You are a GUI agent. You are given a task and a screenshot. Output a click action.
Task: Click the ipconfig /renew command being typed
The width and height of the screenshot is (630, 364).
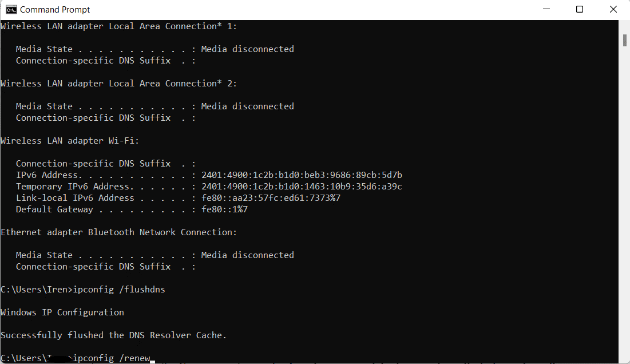[112, 358]
